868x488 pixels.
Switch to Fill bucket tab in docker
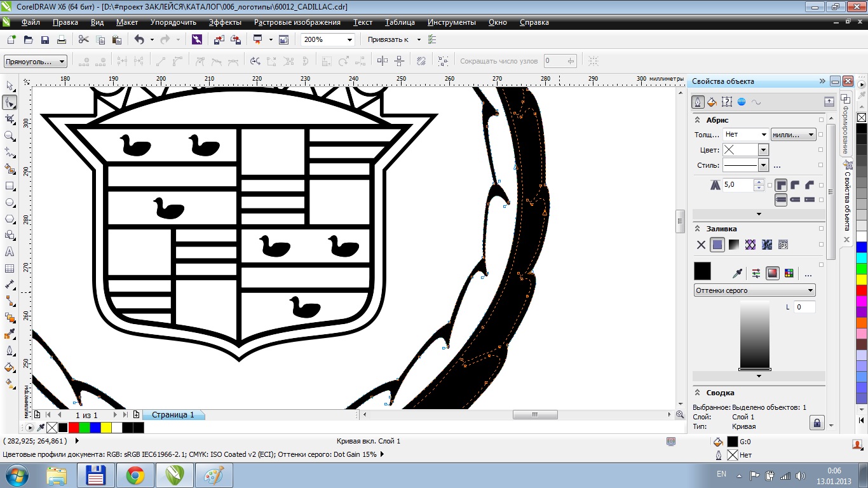[x=712, y=102]
